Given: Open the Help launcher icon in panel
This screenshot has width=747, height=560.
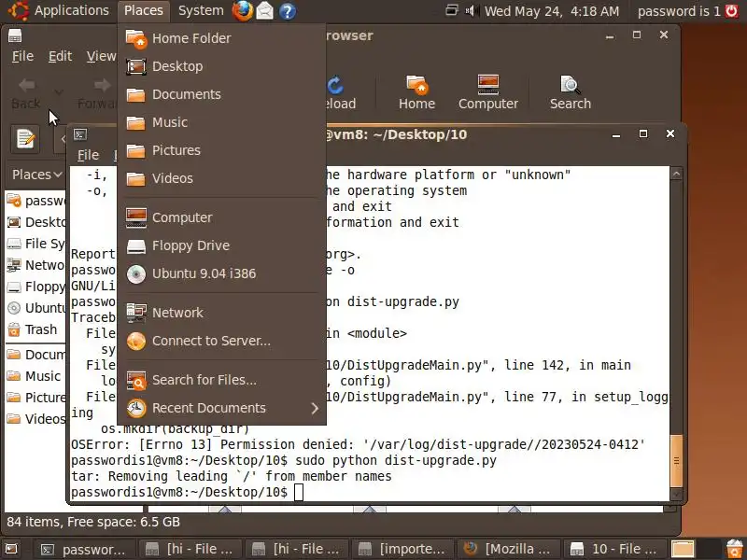Looking at the screenshot, I should coord(288,11).
